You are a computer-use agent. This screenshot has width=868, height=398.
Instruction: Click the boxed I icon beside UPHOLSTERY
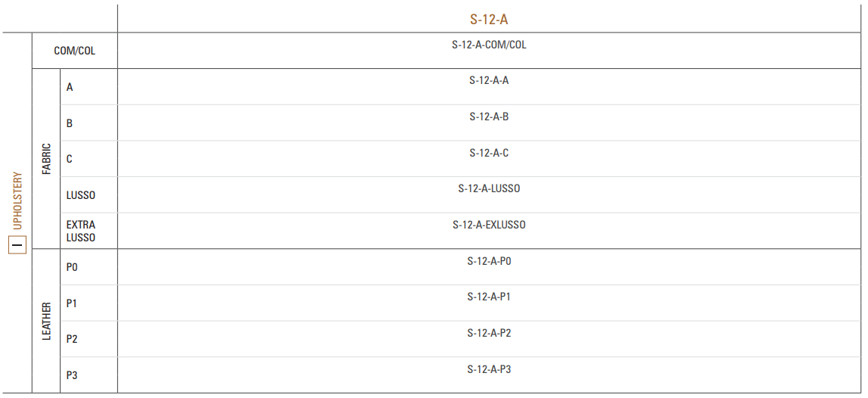17,244
